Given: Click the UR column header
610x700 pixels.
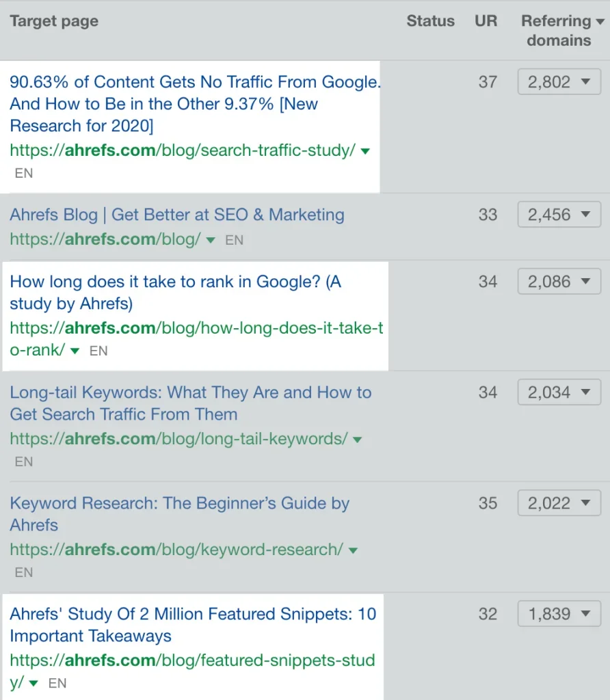Looking at the screenshot, I should [486, 21].
